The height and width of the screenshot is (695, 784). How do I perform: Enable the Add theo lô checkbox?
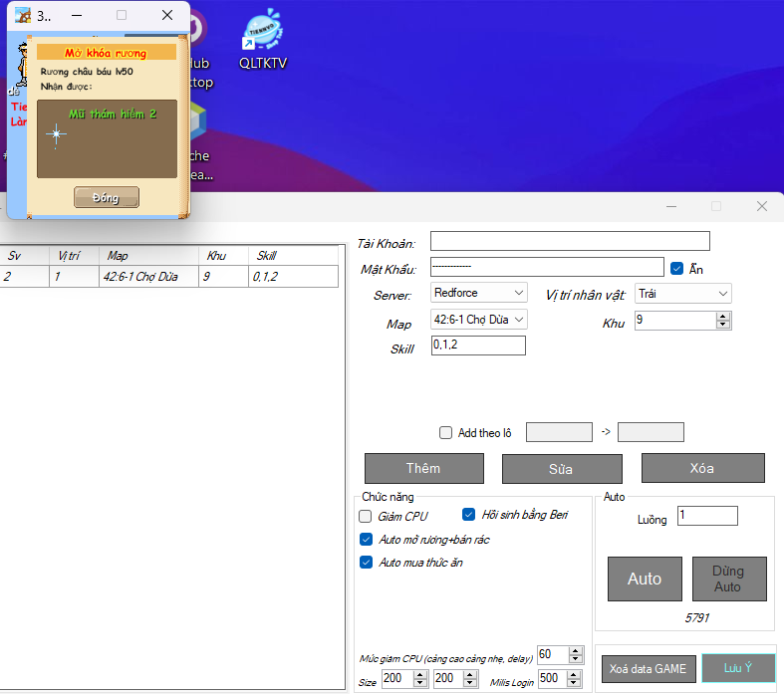click(445, 432)
